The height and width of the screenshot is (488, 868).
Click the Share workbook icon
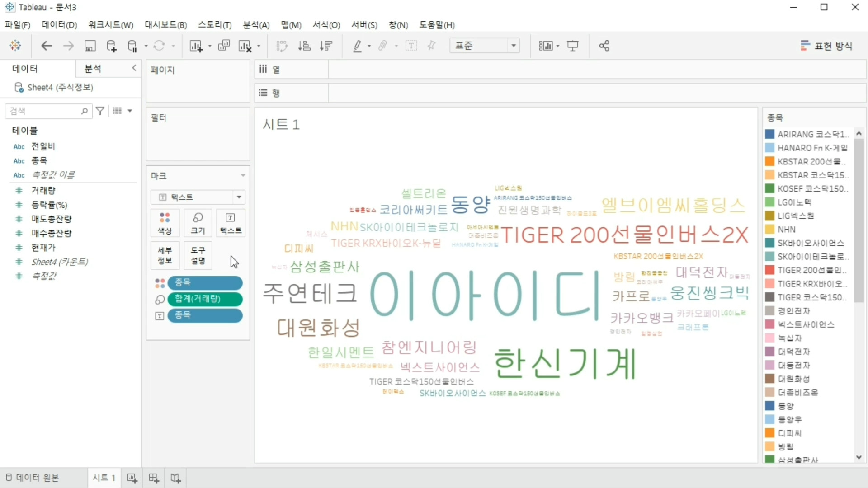(x=604, y=46)
